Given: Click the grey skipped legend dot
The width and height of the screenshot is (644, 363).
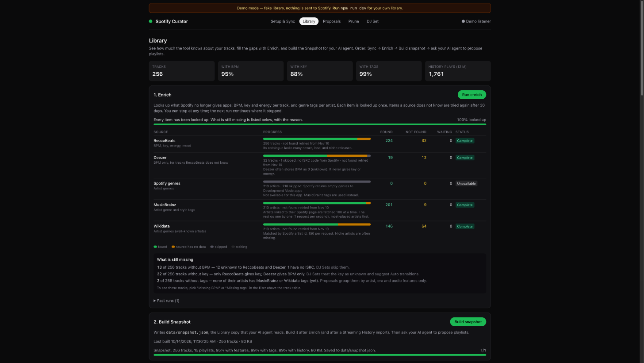Looking at the screenshot, I should point(212,247).
